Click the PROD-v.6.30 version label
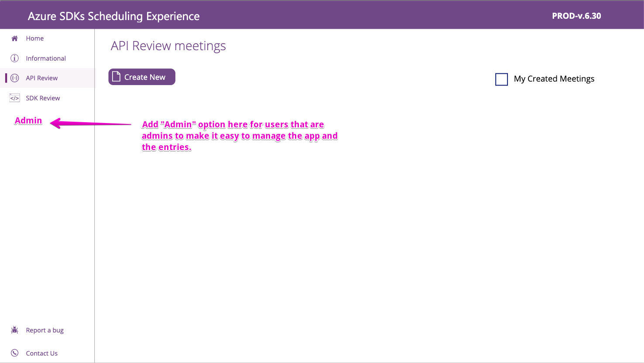This screenshot has height=363, width=644. click(x=576, y=16)
